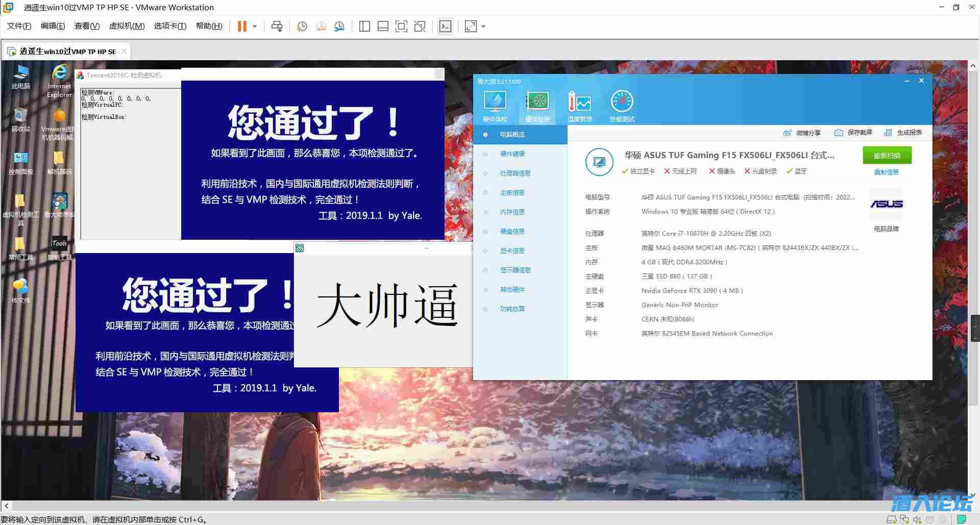Open the 虚拟机(M) menu

click(x=127, y=26)
